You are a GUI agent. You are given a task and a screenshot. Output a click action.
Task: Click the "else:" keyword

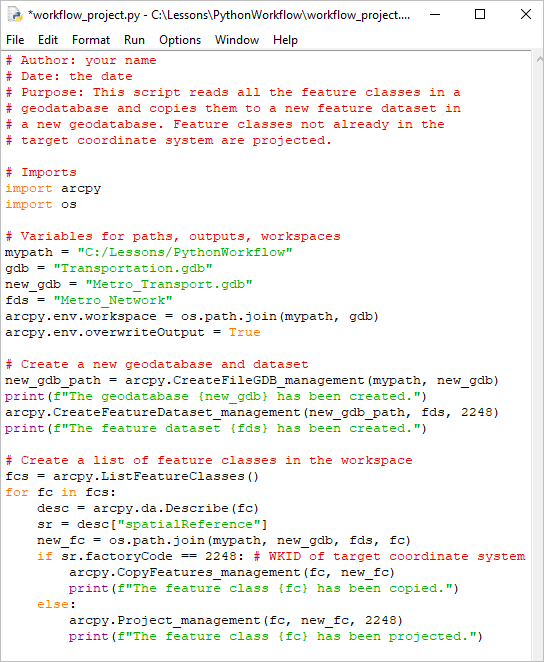[56, 605]
